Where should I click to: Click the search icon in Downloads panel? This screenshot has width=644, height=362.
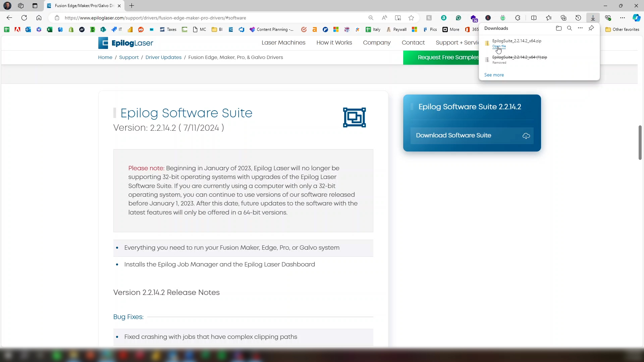(570, 28)
